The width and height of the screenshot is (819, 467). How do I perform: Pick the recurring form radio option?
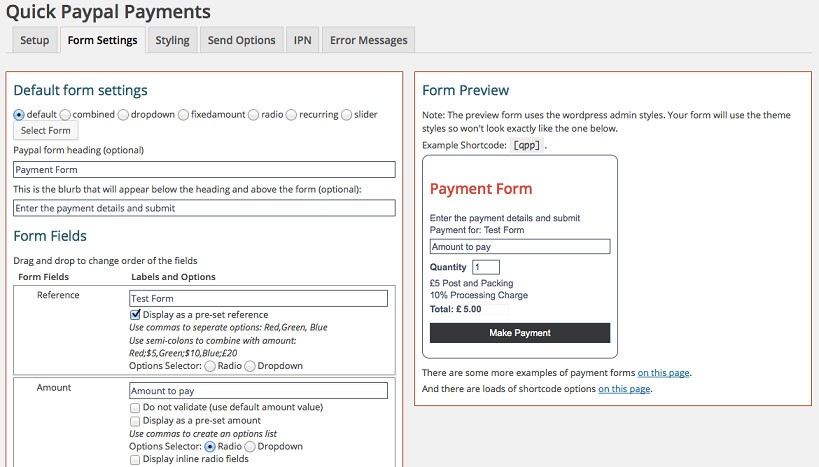(x=292, y=115)
